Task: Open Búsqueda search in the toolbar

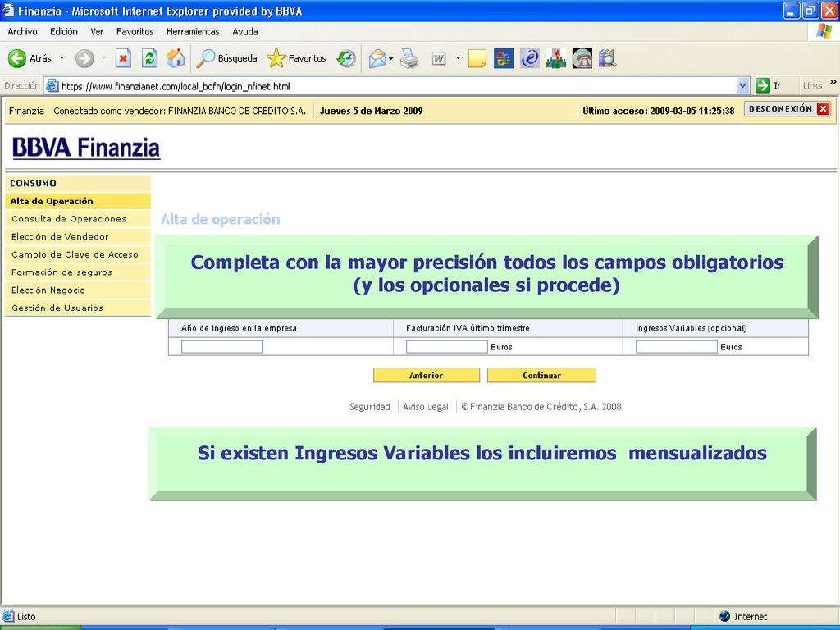Action: coord(226,58)
